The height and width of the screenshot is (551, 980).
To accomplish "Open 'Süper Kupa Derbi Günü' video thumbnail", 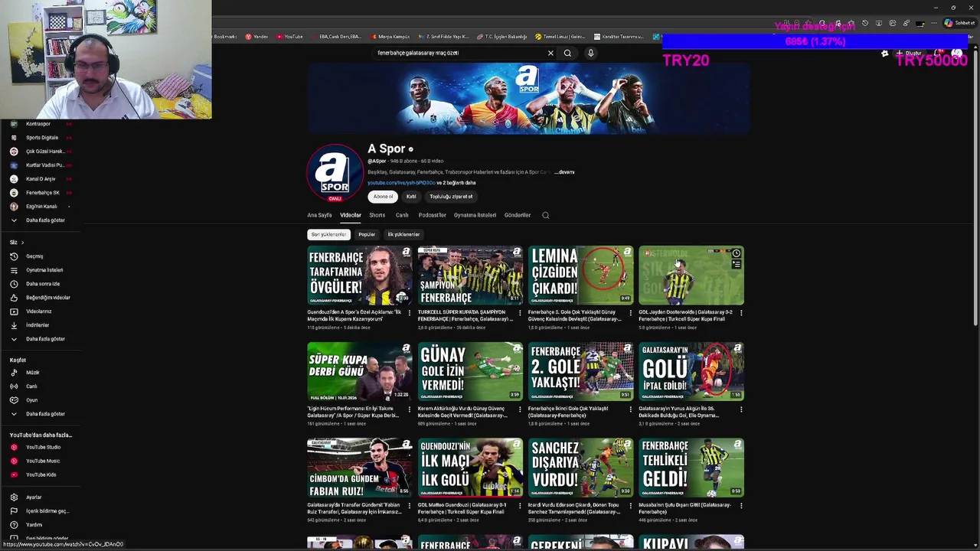I will tap(360, 371).
